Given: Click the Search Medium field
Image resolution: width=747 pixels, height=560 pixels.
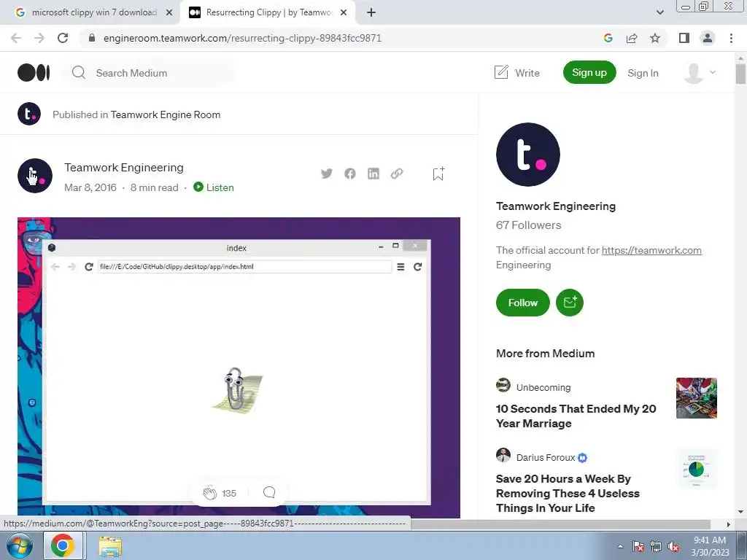Looking at the screenshot, I should pyautogui.click(x=149, y=73).
